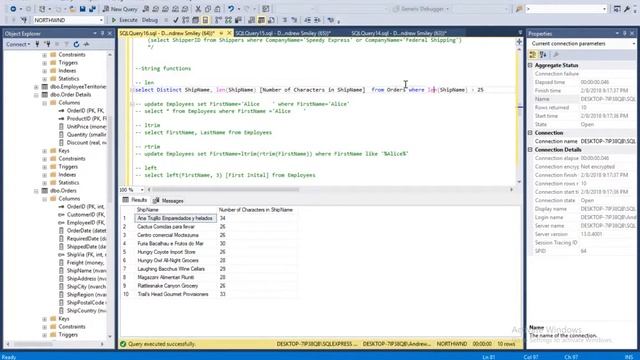Click the Parse checkmark icon

(x=176, y=20)
